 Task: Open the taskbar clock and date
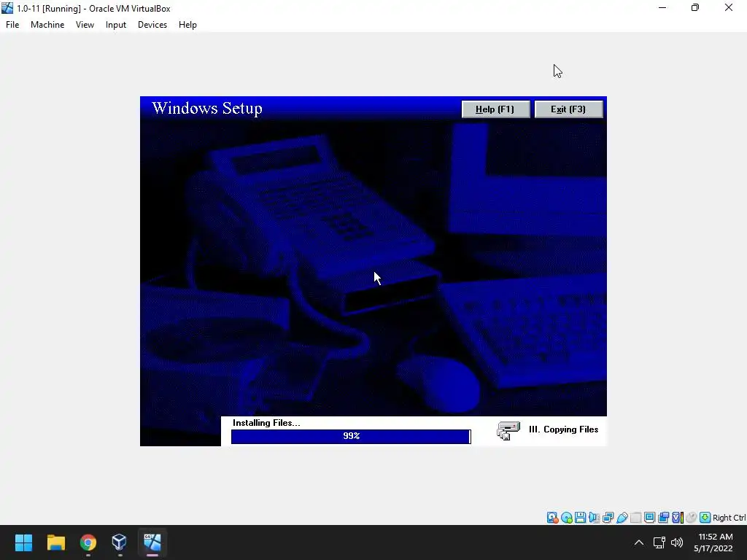tap(715, 542)
